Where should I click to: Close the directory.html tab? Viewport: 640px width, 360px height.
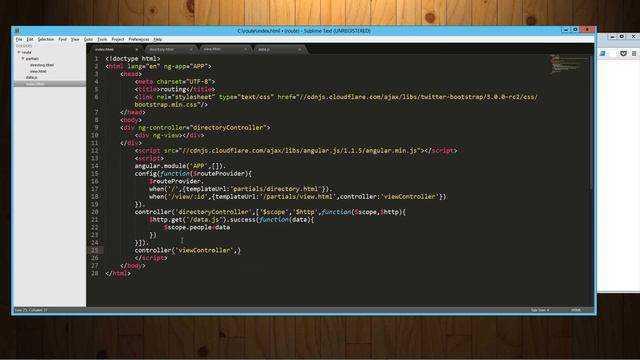coord(191,49)
